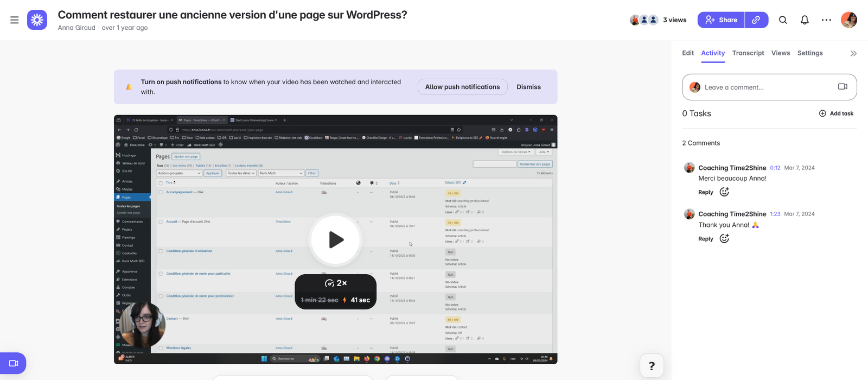Image resolution: width=868 pixels, height=380 pixels.
Task: Open the three-dot more options menu
Action: click(826, 20)
